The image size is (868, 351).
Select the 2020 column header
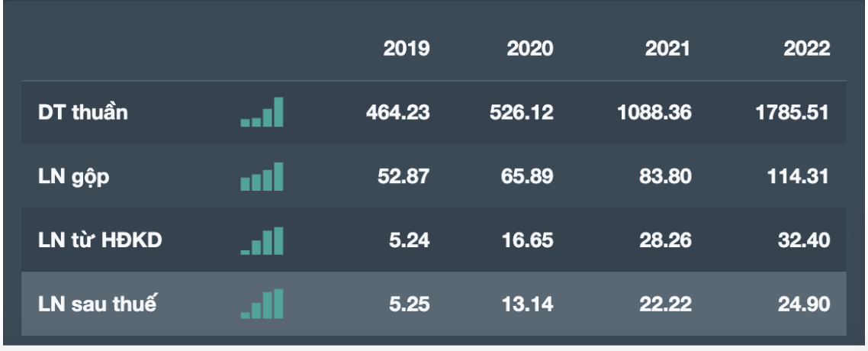[x=530, y=49]
